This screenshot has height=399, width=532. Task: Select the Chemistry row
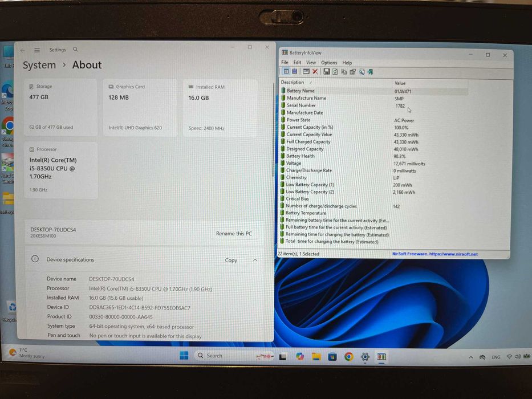(x=374, y=177)
